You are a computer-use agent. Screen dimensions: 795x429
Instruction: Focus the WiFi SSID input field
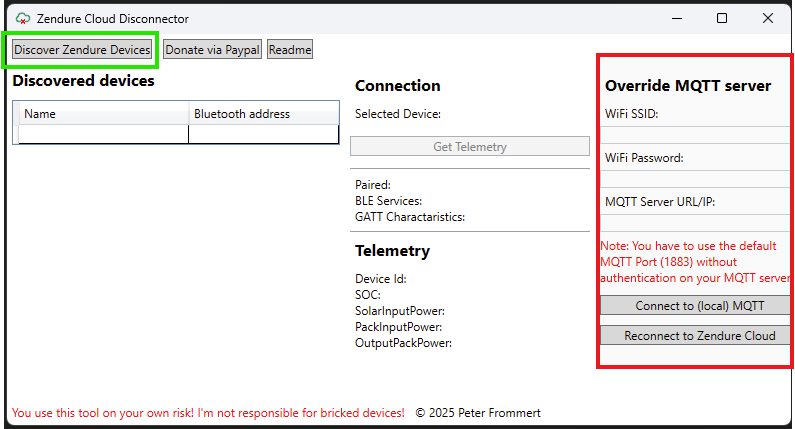697,135
